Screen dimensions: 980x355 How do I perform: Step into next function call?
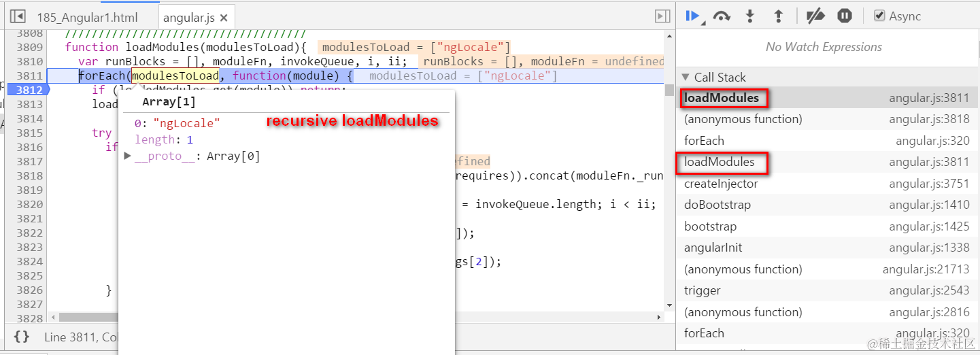[x=750, y=16]
